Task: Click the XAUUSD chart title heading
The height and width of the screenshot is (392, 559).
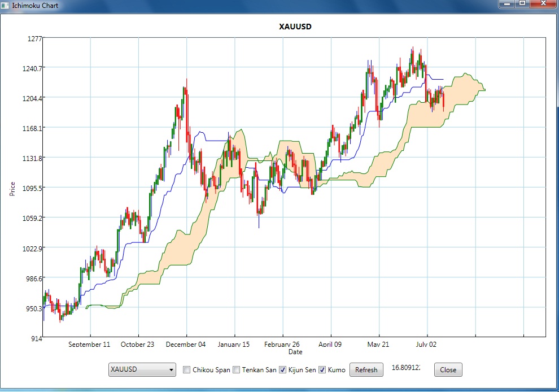Action: [295, 27]
